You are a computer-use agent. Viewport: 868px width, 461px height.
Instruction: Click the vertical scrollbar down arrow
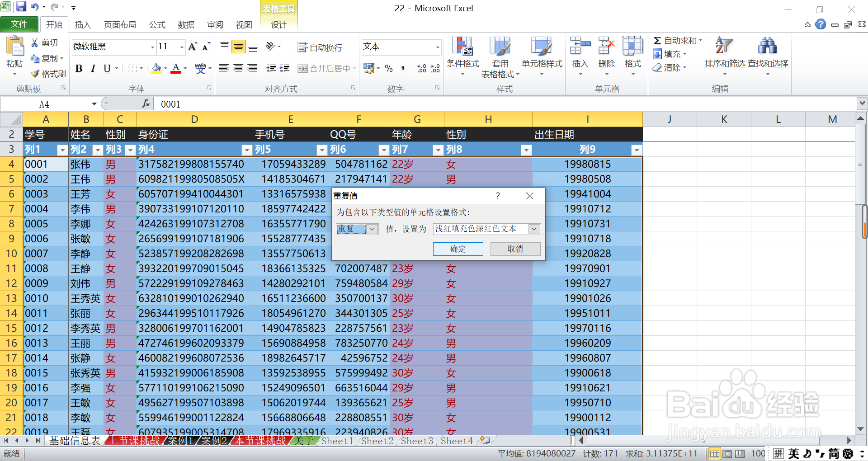(x=860, y=429)
